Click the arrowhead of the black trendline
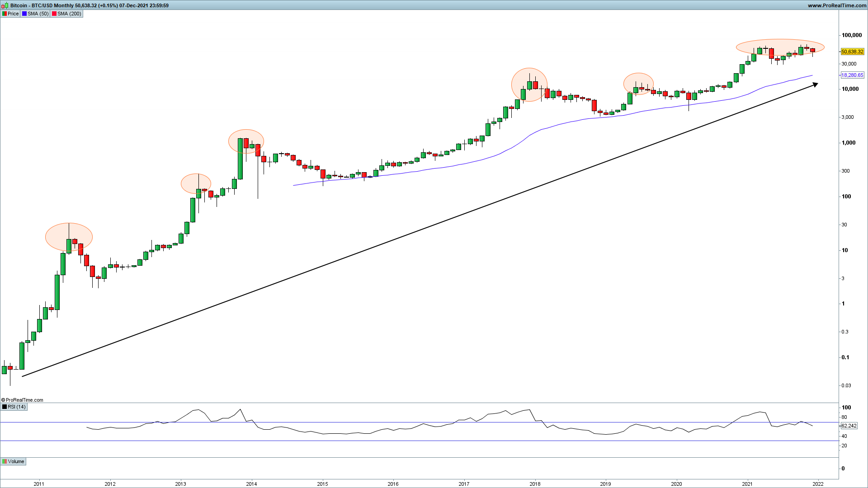This screenshot has height=488, width=868. tap(815, 84)
